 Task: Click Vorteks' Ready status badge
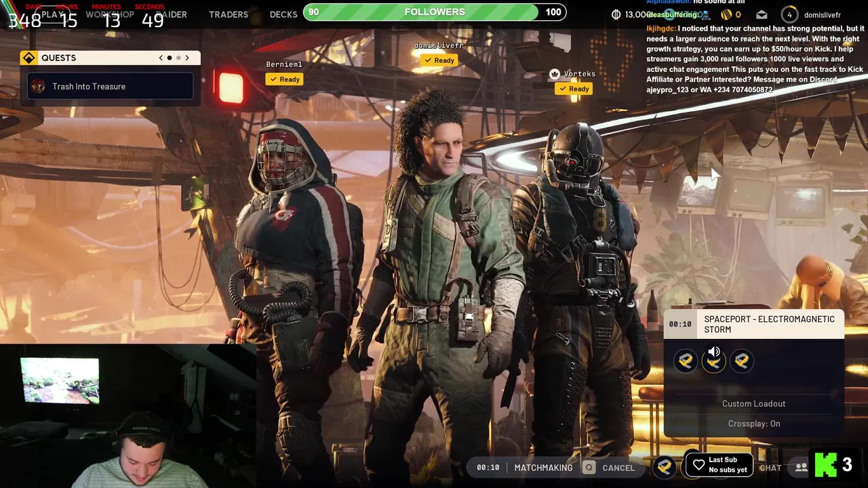(574, 89)
